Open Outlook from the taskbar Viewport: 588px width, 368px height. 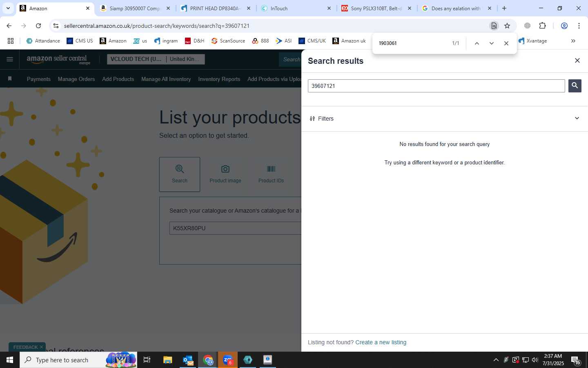[x=188, y=360]
